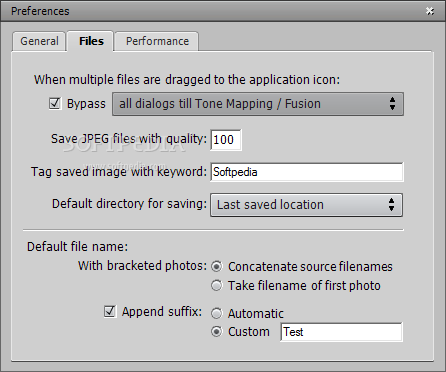
Task: Click the Preferences title bar
Action: [x=213, y=11]
